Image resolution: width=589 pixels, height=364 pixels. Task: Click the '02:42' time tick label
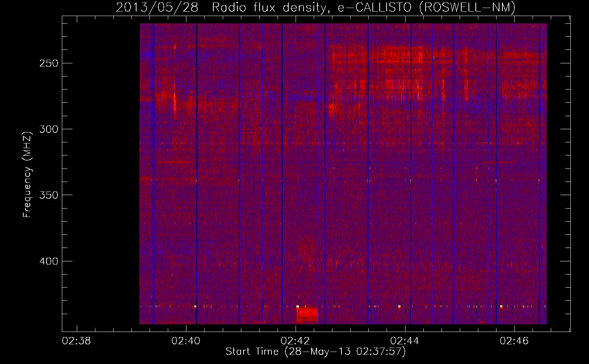tap(296, 341)
